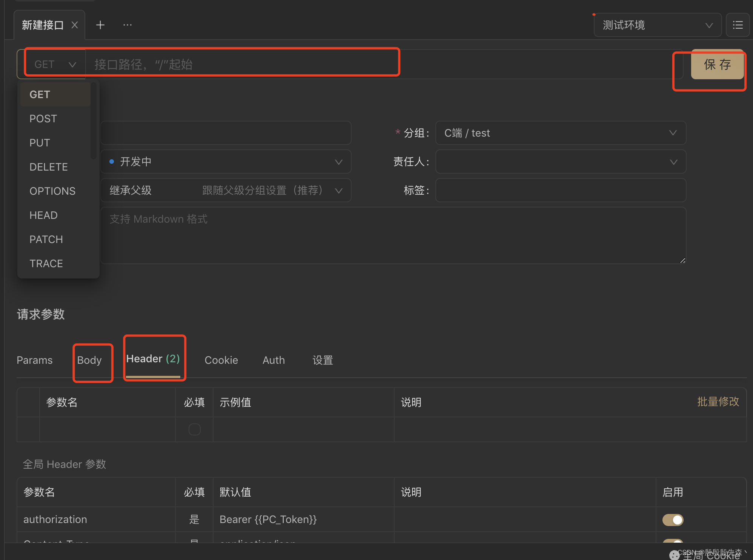Click the method list scrollbar

coord(93,121)
